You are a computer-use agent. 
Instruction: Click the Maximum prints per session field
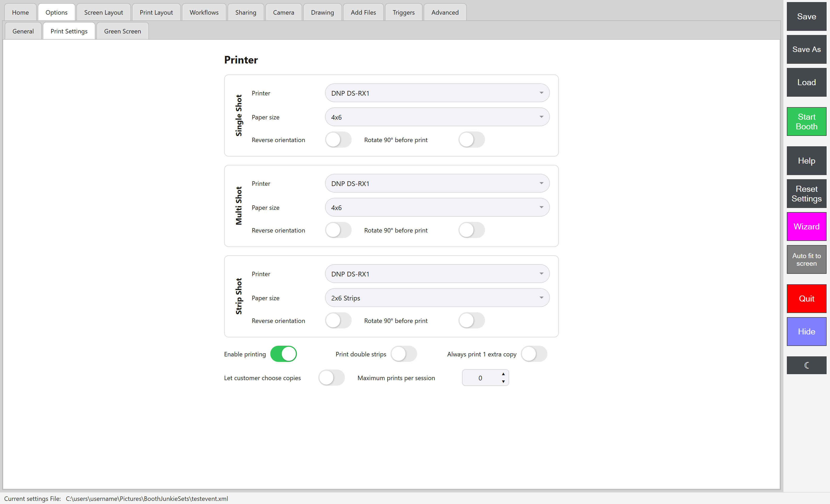point(485,378)
